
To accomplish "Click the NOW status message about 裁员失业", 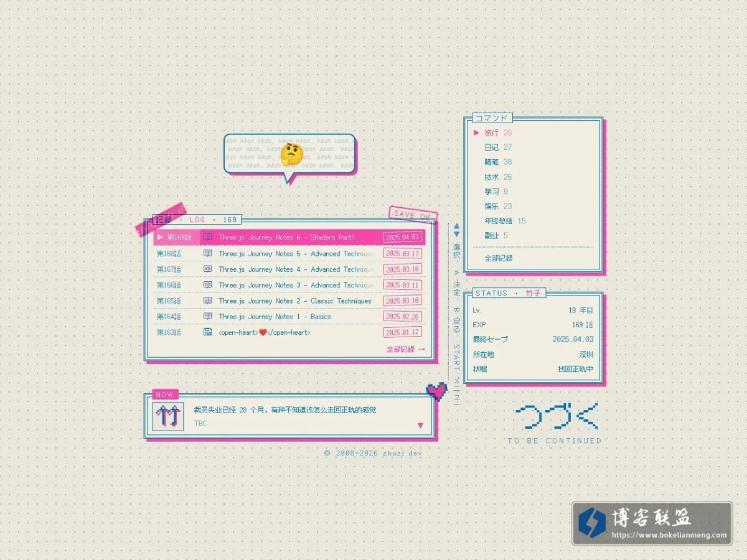I will point(285,409).
